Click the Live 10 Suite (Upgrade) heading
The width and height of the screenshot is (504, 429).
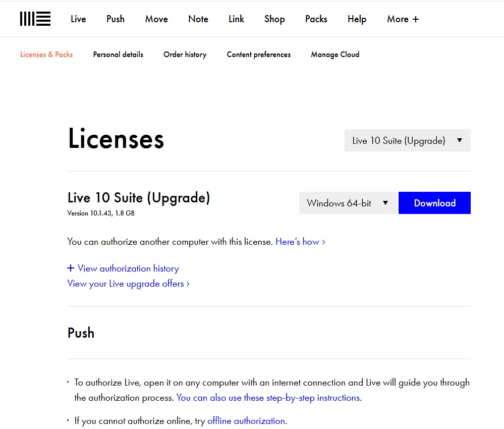tap(139, 197)
